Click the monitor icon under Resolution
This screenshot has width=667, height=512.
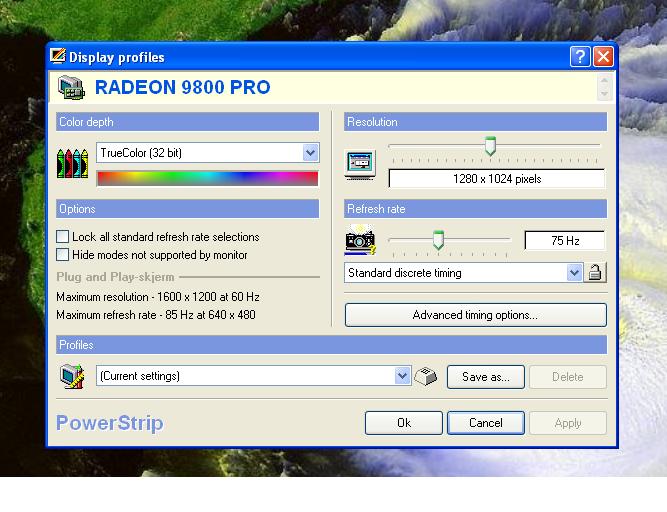[360, 166]
